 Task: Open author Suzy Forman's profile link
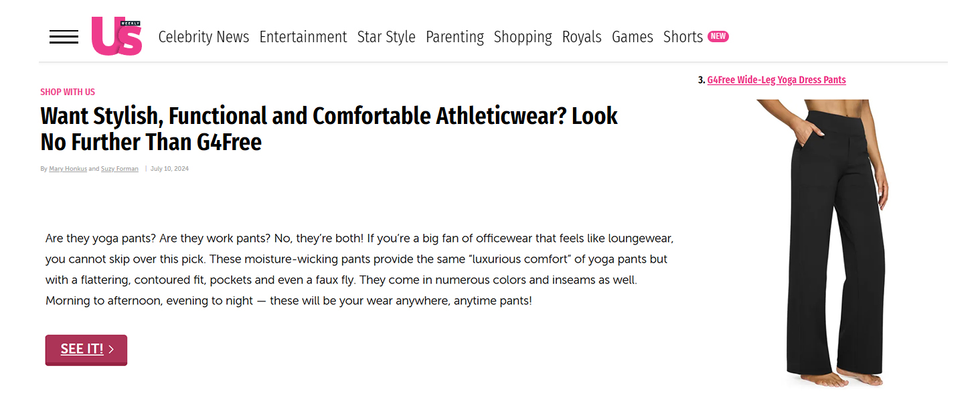(119, 169)
